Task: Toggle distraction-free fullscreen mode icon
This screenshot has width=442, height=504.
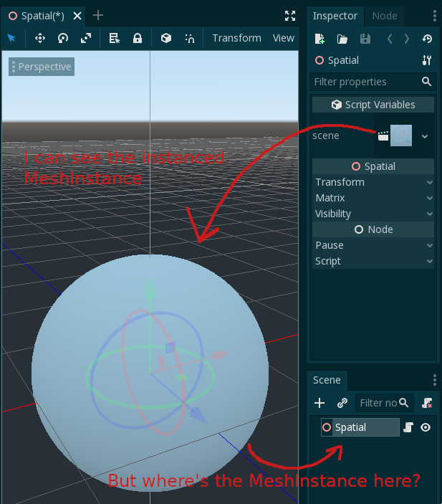Action: [290, 16]
